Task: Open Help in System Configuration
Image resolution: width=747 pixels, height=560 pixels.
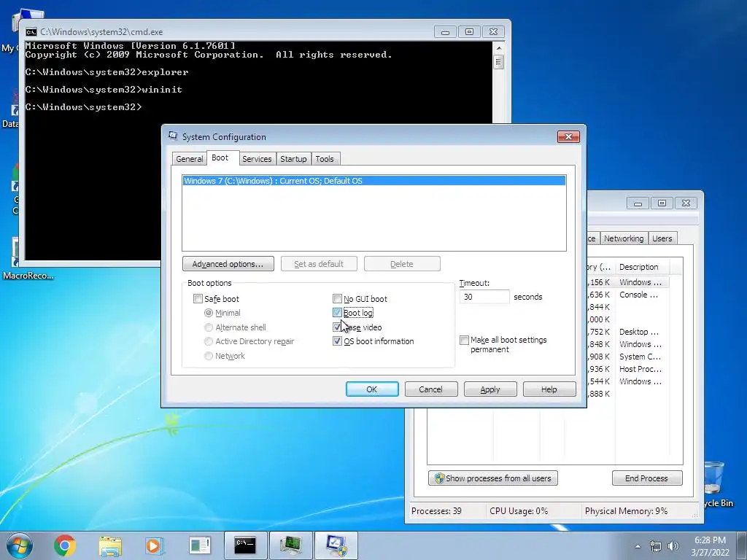Action: coord(549,389)
